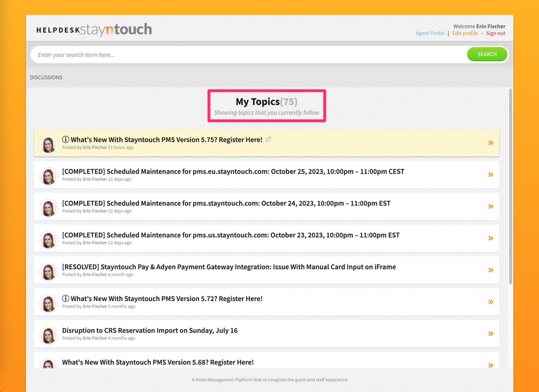The image size is (539, 392).
Task: Open Disruption to CRS Reservation Import topic
Action: (149, 330)
